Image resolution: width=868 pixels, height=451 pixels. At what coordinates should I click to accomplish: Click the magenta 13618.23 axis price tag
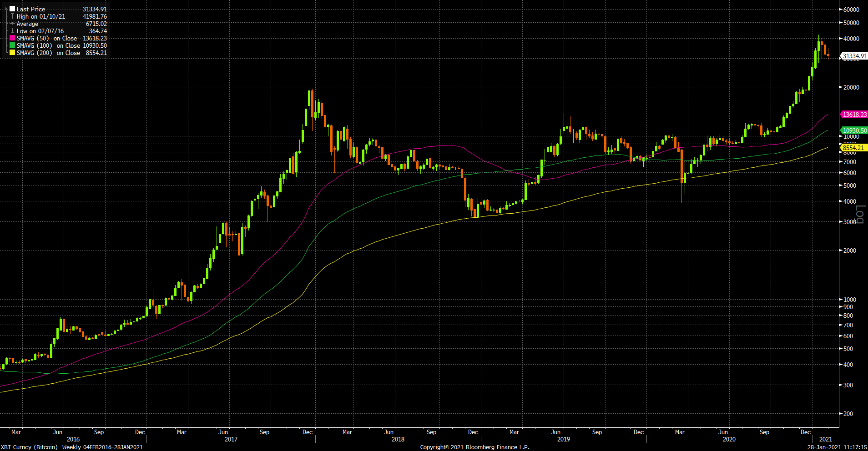pos(854,115)
